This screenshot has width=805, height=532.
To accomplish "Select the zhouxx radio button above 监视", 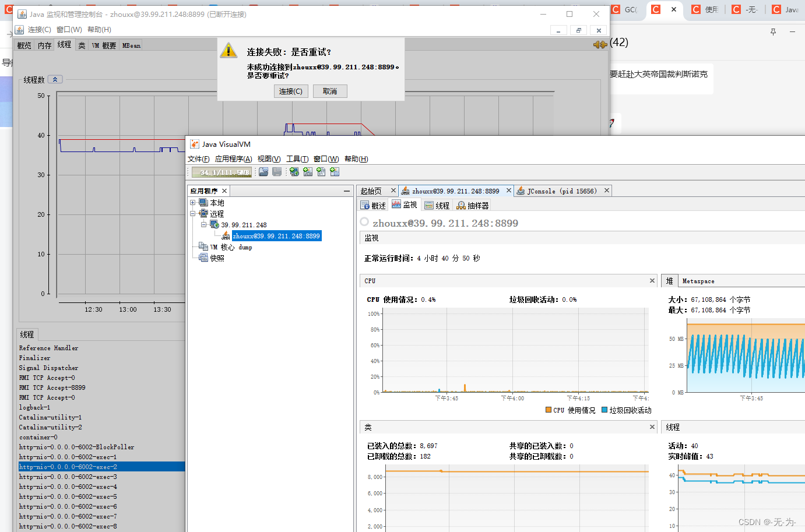I will [364, 221].
